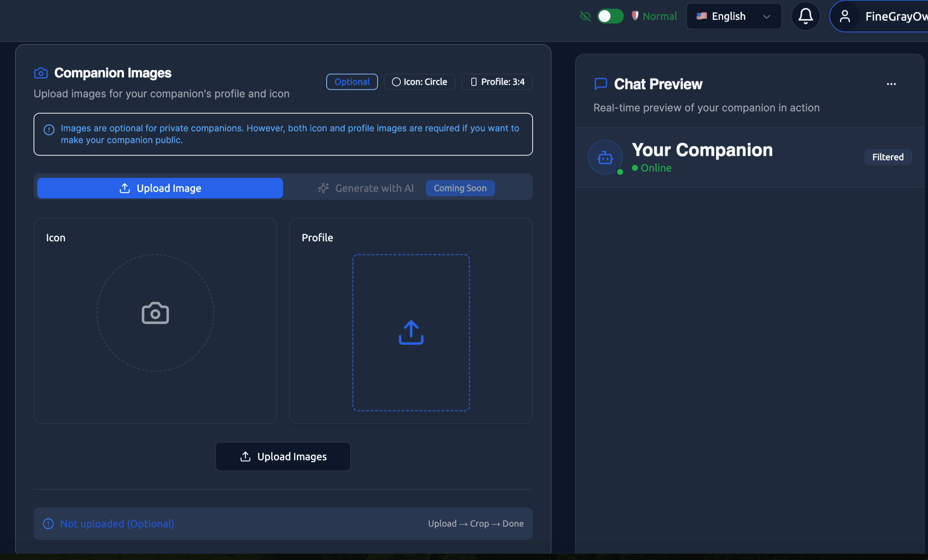Image resolution: width=928 pixels, height=560 pixels.
Task: Click the Not uploaded (Optional) status bar
Action: coord(117,523)
